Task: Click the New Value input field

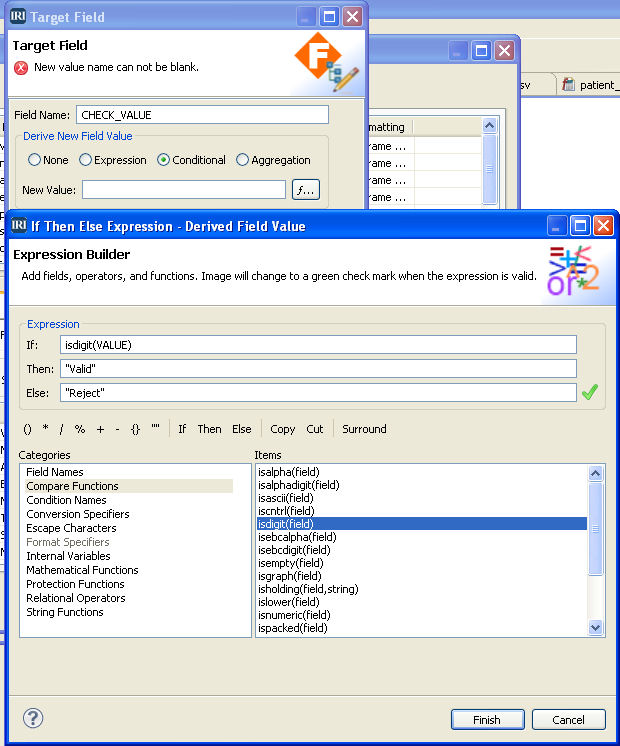Action: coord(184,189)
